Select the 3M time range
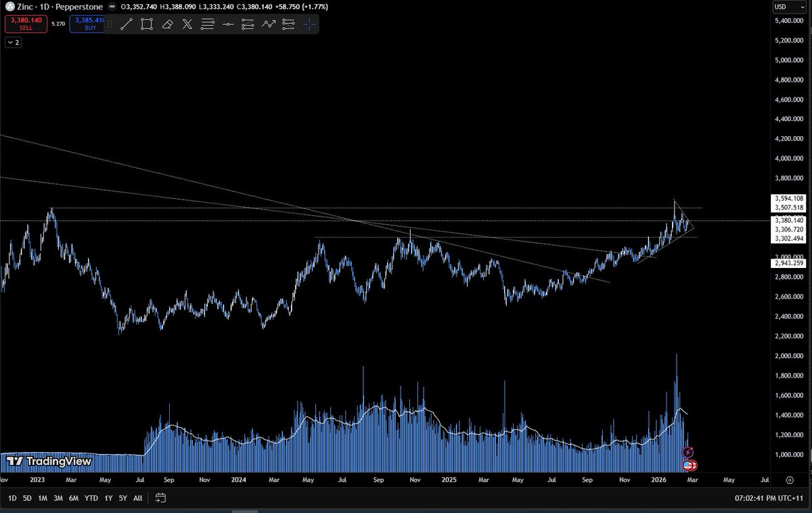812x513 pixels. point(59,498)
